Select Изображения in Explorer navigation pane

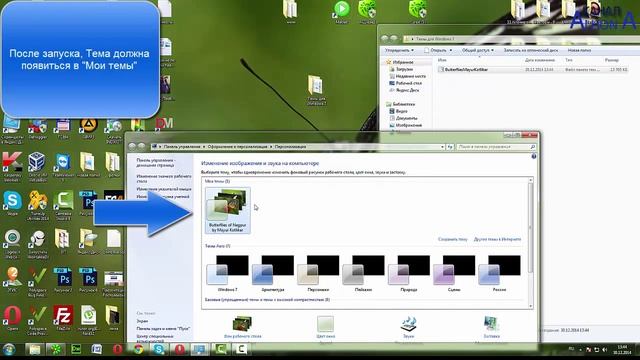[x=405, y=125]
